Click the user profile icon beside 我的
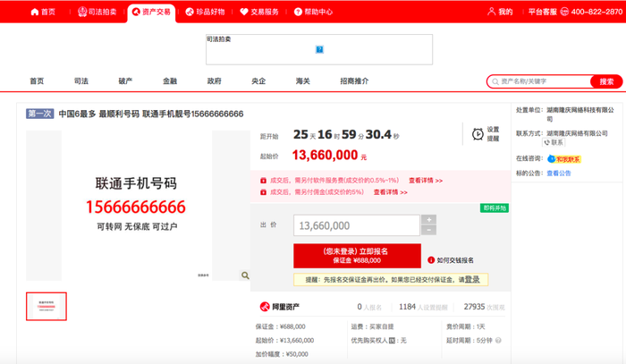This screenshot has width=626, height=364. pos(492,12)
